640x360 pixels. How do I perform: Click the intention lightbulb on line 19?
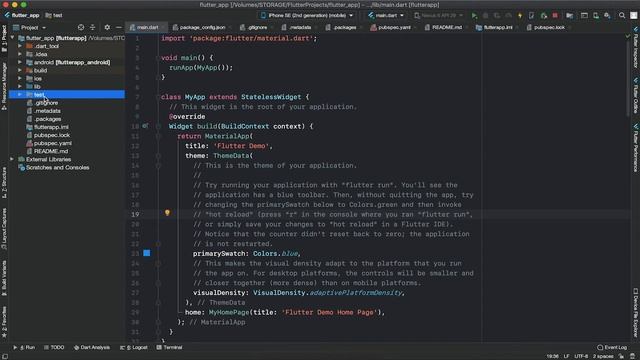(x=167, y=213)
